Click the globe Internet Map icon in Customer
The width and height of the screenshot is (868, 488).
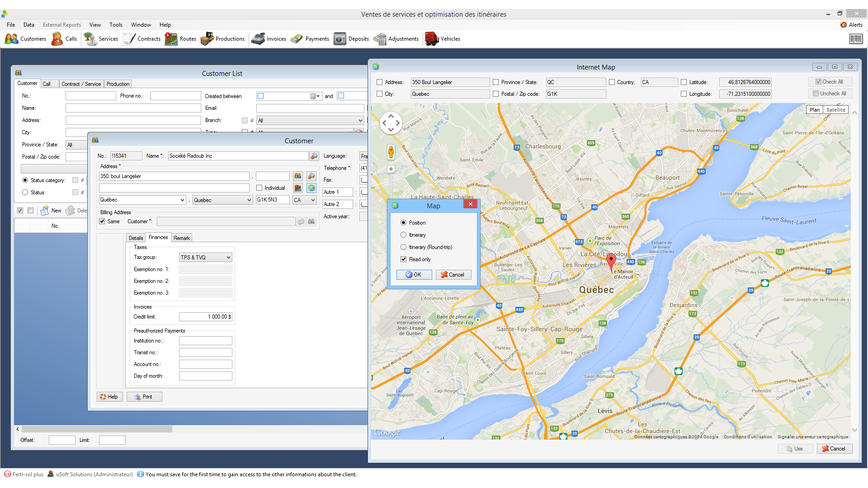tap(311, 188)
